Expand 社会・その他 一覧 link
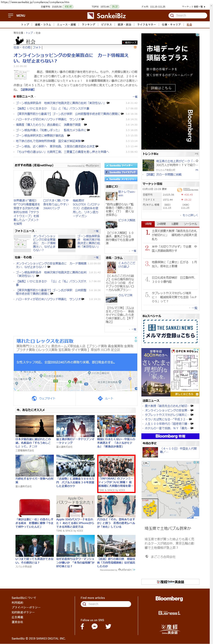 pos(96,257)
